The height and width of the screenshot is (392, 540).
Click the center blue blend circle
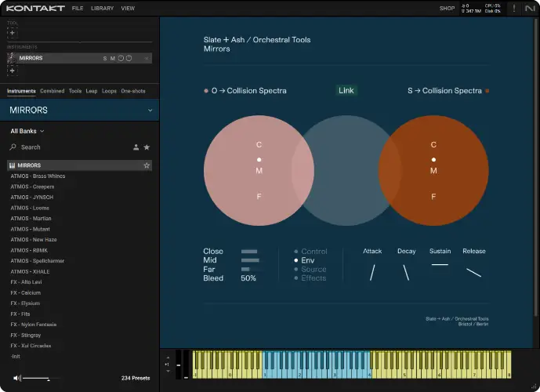pyautogui.click(x=346, y=170)
